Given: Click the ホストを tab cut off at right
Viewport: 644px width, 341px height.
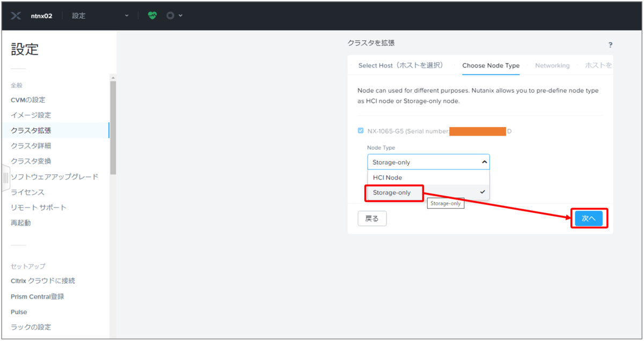Looking at the screenshot, I should coord(598,65).
